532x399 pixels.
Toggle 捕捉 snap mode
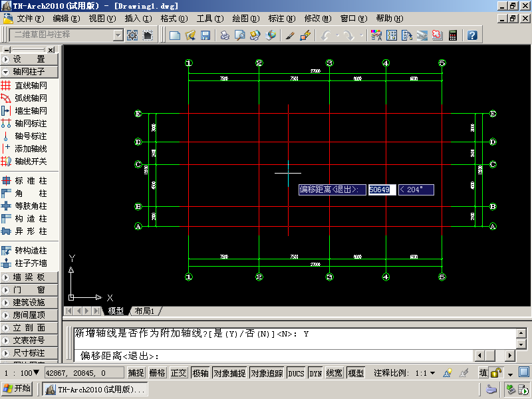pos(136,373)
